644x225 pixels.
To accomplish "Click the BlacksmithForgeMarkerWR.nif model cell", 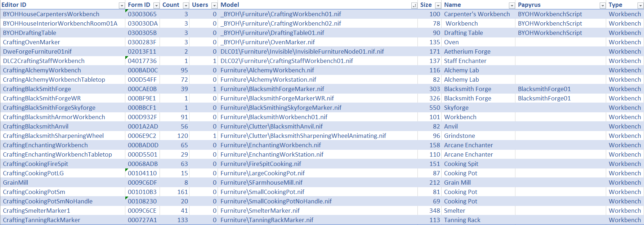I will point(277,98).
